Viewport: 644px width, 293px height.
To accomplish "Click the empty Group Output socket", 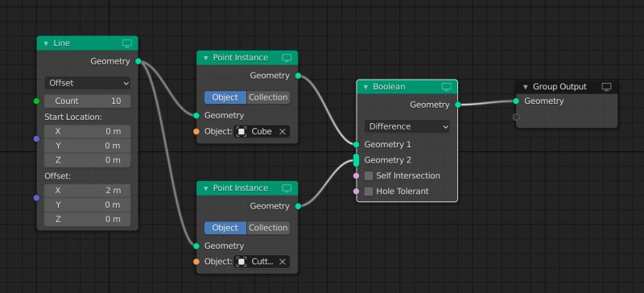I will coord(516,117).
